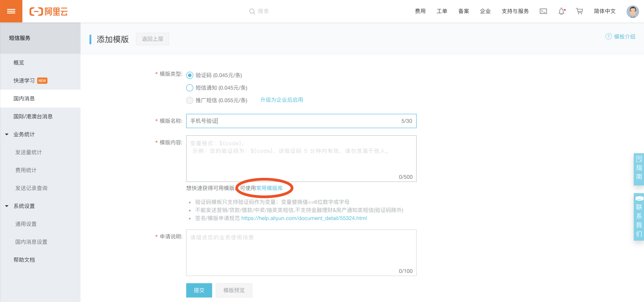Select the 短信通知 template type
The height and width of the screenshot is (302, 644).
pyautogui.click(x=190, y=88)
